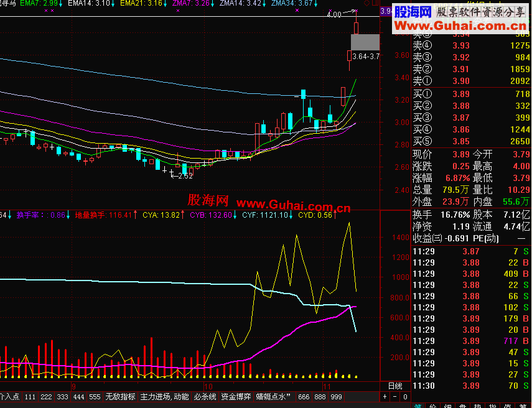This screenshot has height=408, width=532.
Task: Click the ZMA34: 3.67 indicator label
Action: (x=294, y=3)
